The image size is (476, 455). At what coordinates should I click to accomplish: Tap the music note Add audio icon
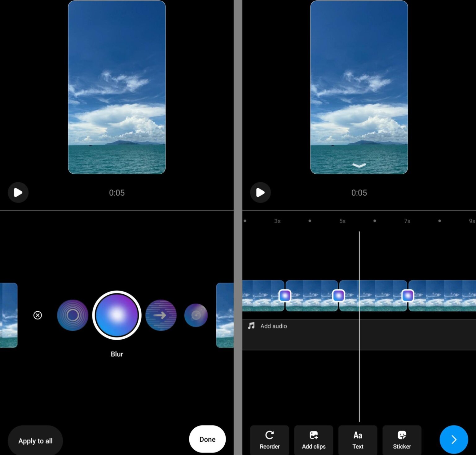251,326
